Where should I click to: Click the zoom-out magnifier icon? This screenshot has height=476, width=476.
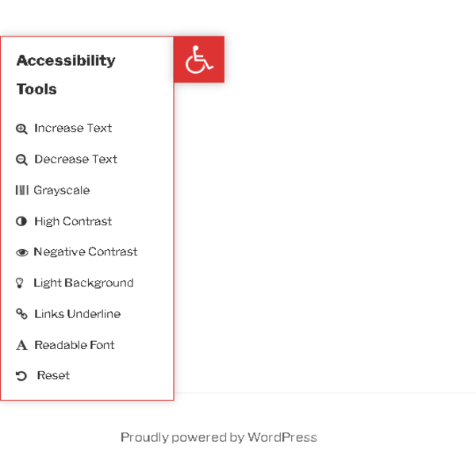tap(21, 159)
